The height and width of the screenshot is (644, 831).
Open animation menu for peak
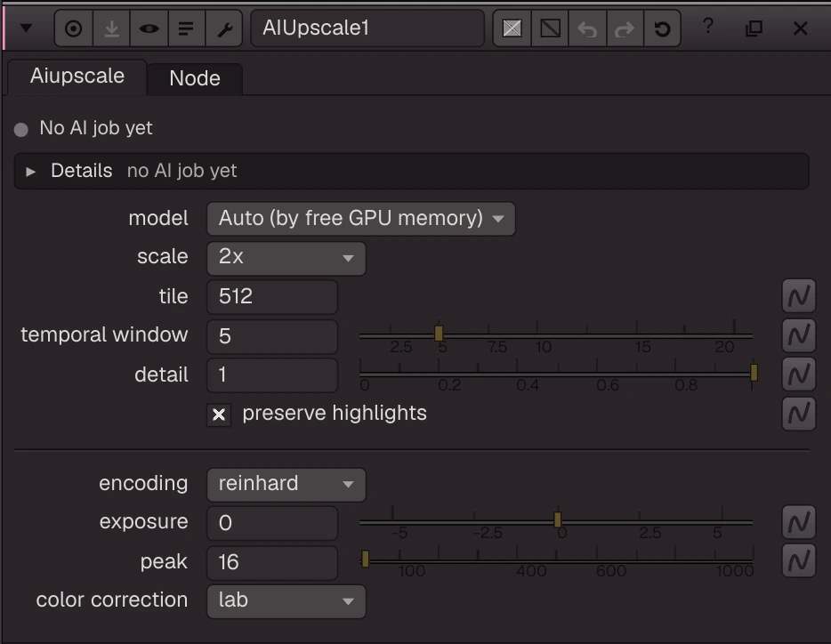pos(799,560)
